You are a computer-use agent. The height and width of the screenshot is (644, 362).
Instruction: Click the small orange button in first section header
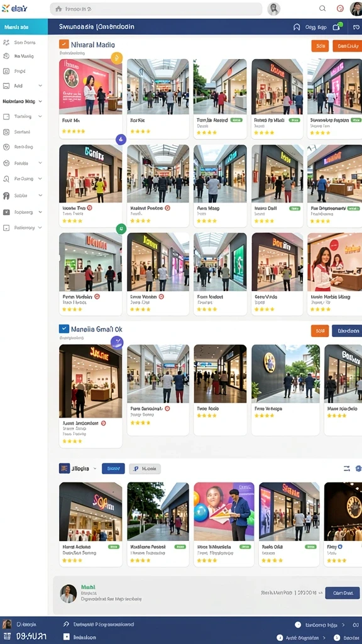point(320,46)
